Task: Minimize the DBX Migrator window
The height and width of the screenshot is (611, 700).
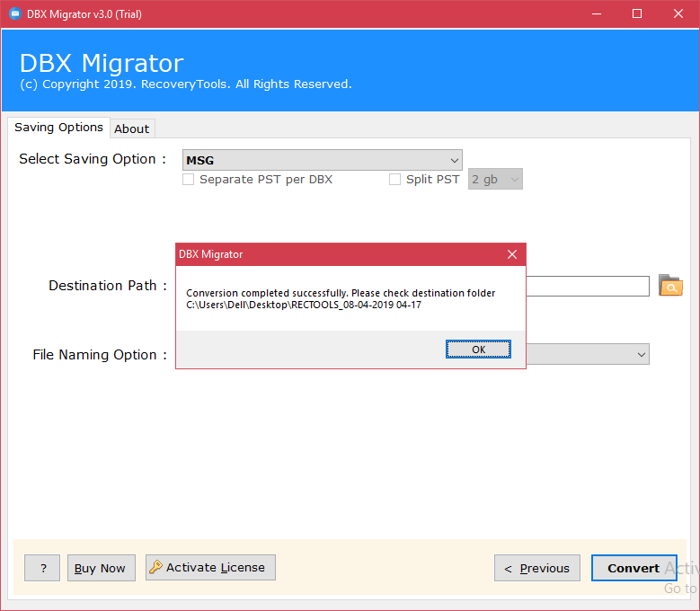Action: (x=597, y=13)
